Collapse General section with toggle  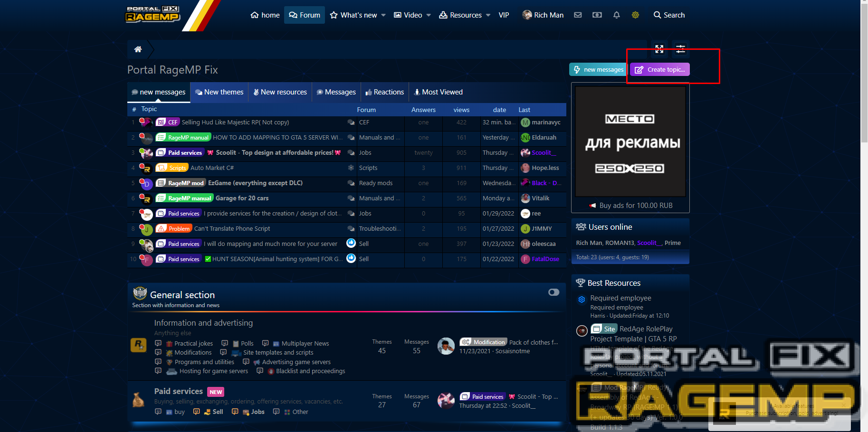pos(553,292)
